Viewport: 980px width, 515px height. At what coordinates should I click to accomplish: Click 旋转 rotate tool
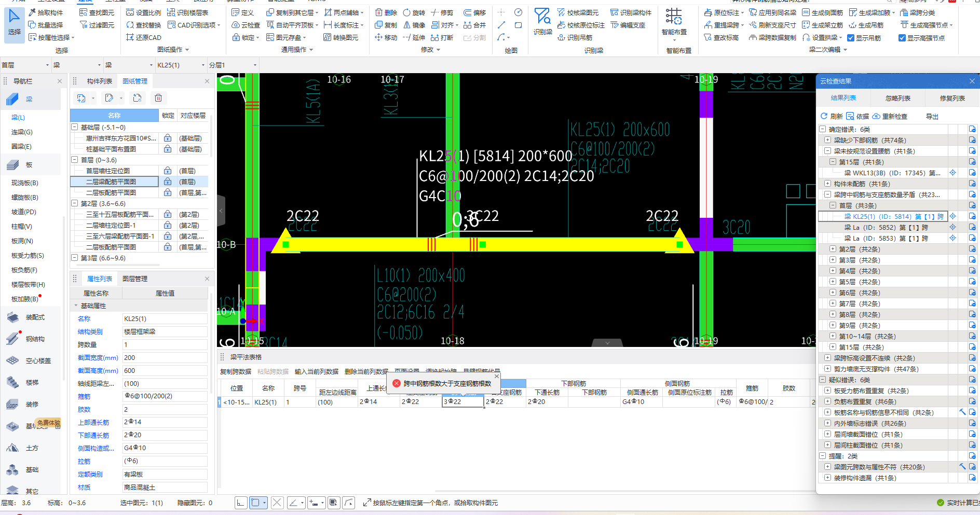tap(414, 12)
